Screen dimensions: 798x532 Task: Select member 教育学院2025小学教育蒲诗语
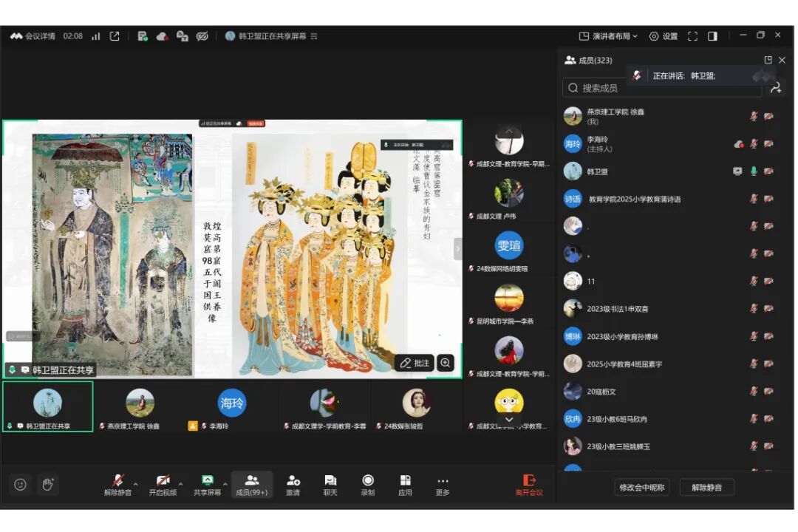pos(669,199)
